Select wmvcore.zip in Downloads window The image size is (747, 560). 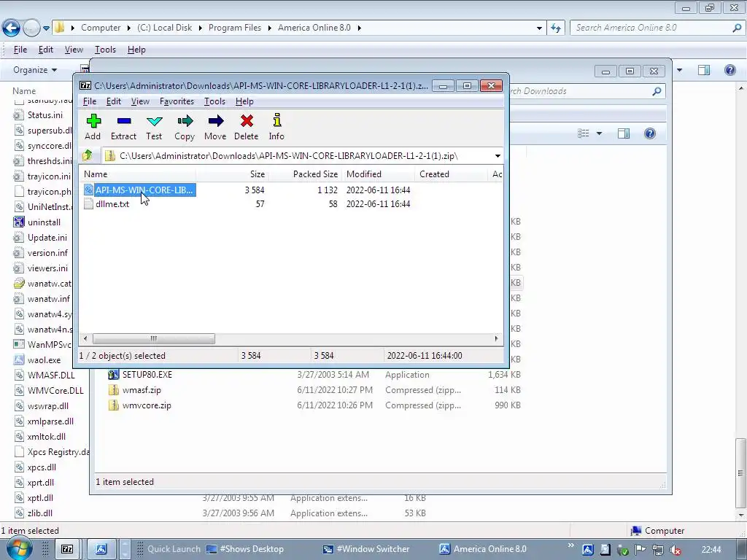[139, 405]
